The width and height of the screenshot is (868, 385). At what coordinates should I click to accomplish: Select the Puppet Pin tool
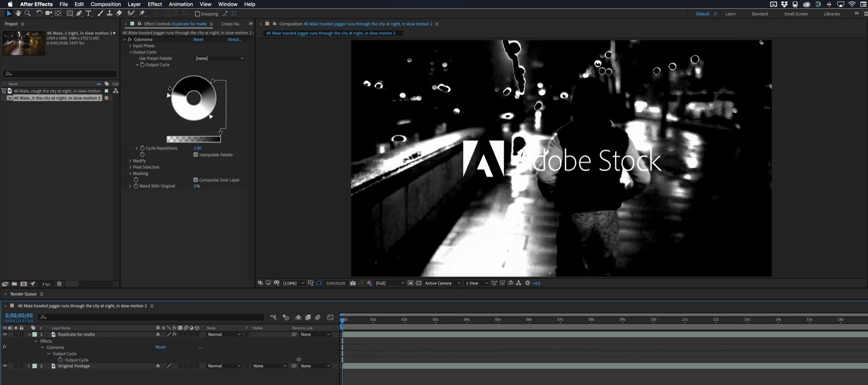tap(142, 14)
